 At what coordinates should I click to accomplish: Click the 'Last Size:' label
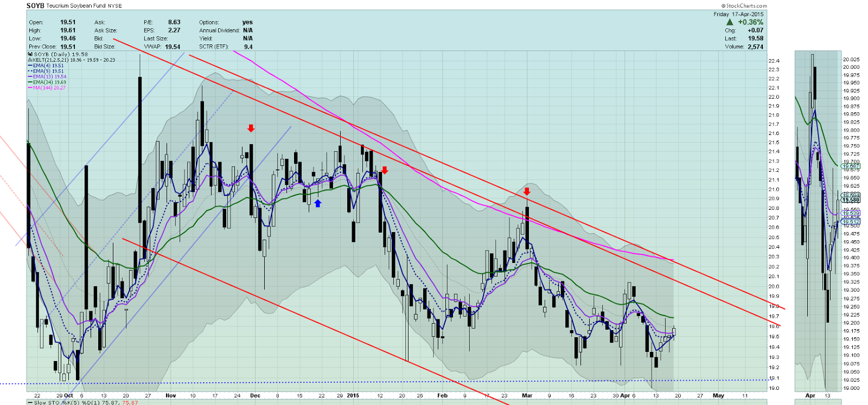pos(156,38)
